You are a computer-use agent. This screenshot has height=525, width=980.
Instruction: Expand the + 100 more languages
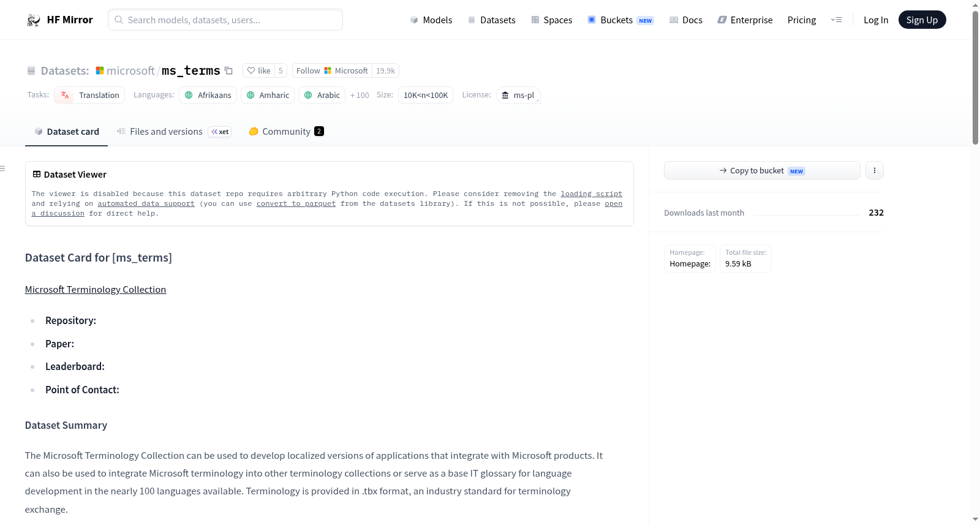360,96
